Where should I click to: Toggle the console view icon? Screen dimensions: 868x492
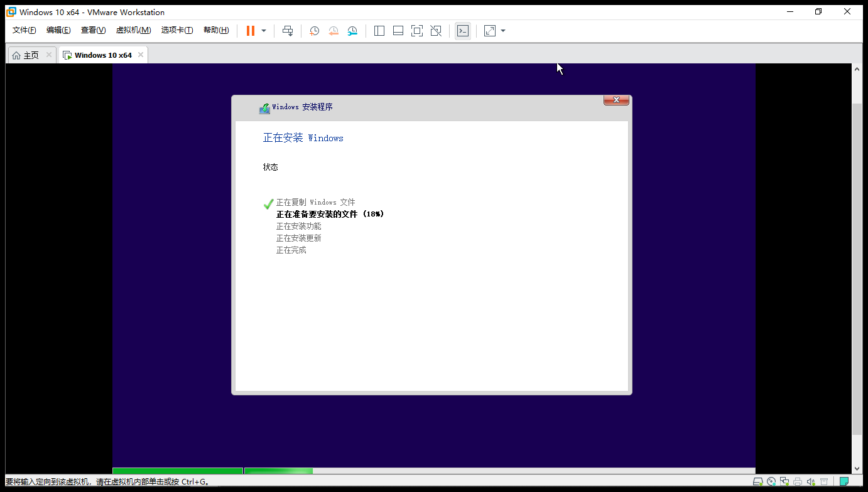(x=463, y=31)
